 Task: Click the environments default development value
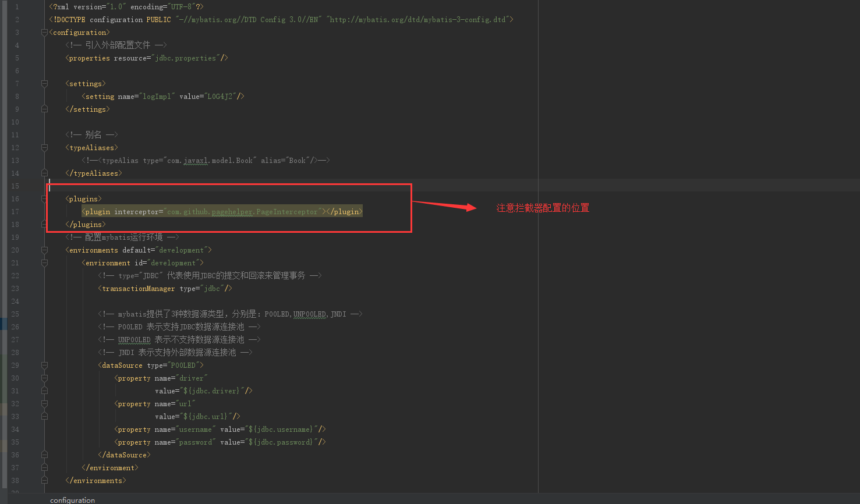(182, 250)
